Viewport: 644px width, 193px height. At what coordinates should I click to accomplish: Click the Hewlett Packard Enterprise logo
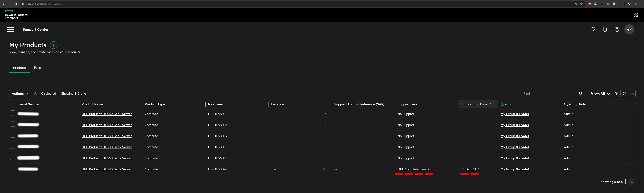[16, 15]
